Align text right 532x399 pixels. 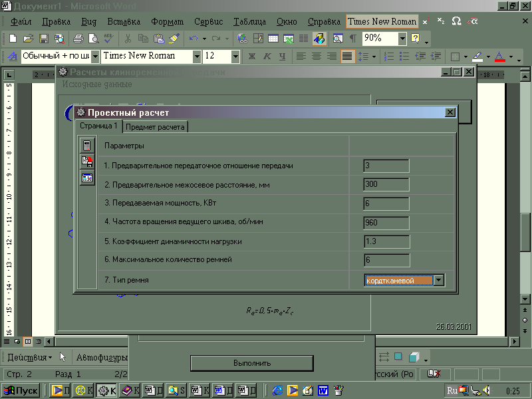coord(331,56)
